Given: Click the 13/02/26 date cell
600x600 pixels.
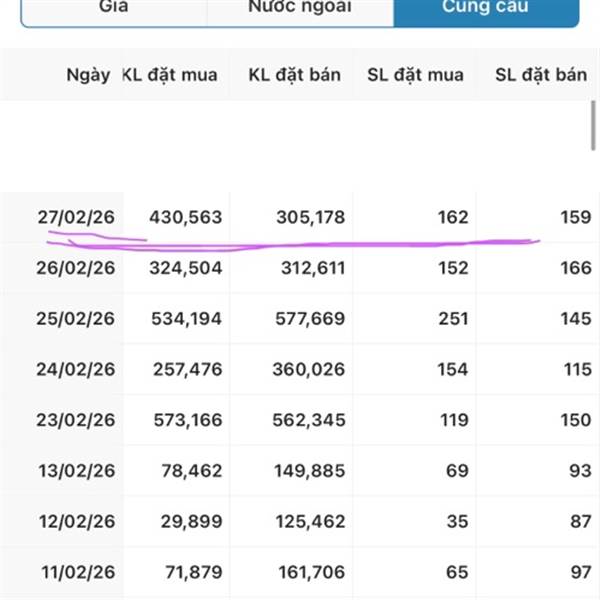Looking at the screenshot, I should tap(76, 471).
